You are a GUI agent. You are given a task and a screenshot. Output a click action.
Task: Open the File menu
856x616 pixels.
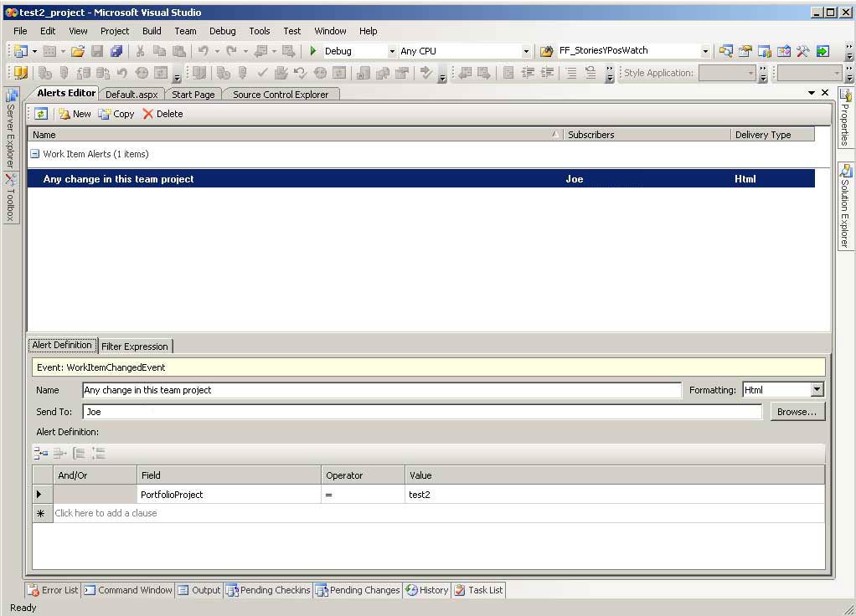click(20, 31)
